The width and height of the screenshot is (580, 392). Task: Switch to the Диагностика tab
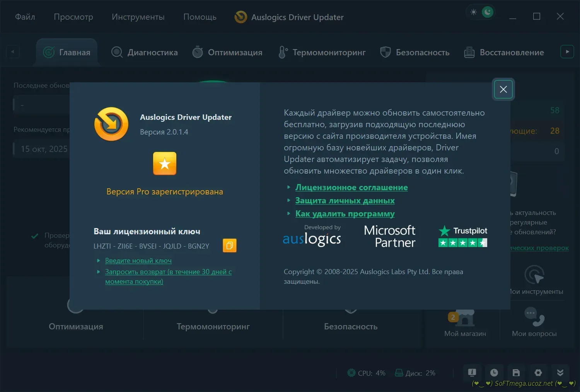point(145,52)
